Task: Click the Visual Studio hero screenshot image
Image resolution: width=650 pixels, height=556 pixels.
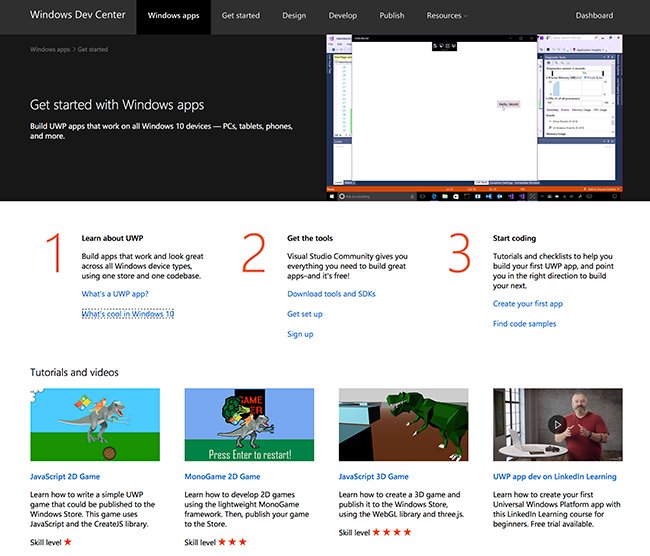Action: (474, 117)
